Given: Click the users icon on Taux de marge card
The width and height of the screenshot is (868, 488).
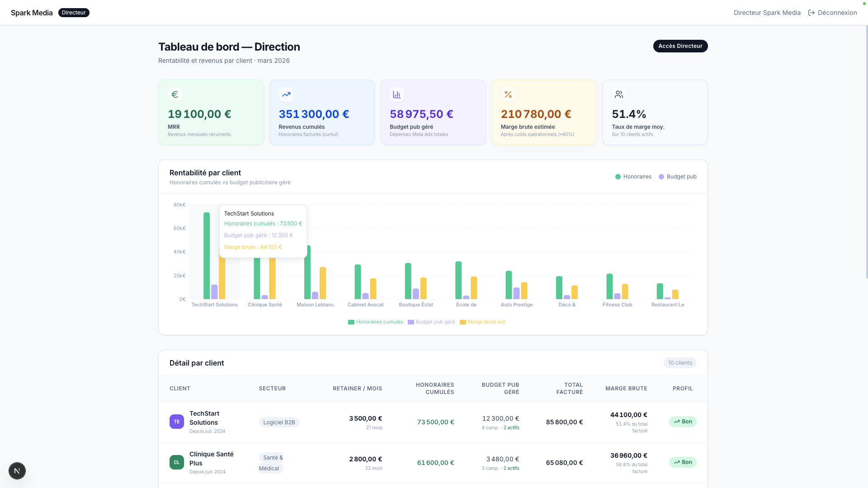Looking at the screenshot, I should [x=618, y=94].
